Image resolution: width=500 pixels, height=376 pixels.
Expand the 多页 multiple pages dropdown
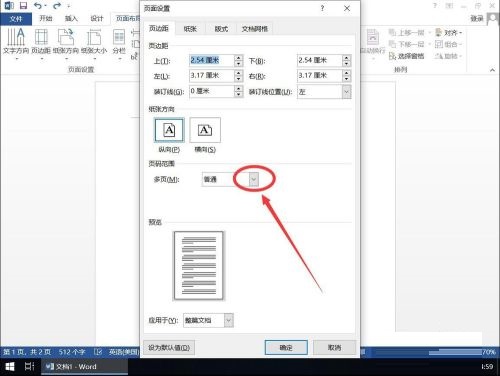pos(254,179)
